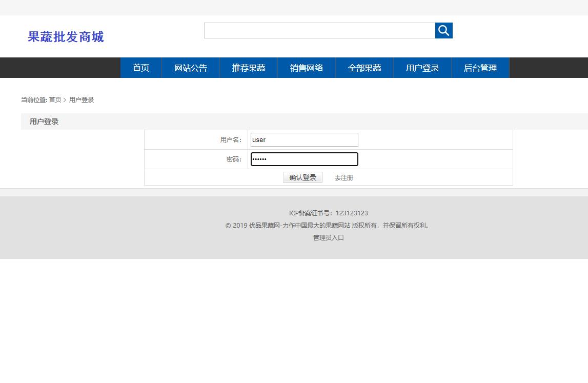The height and width of the screenshot is (383, 588).
Task: Select the 用户登录 navigation item
Action: 422,67
